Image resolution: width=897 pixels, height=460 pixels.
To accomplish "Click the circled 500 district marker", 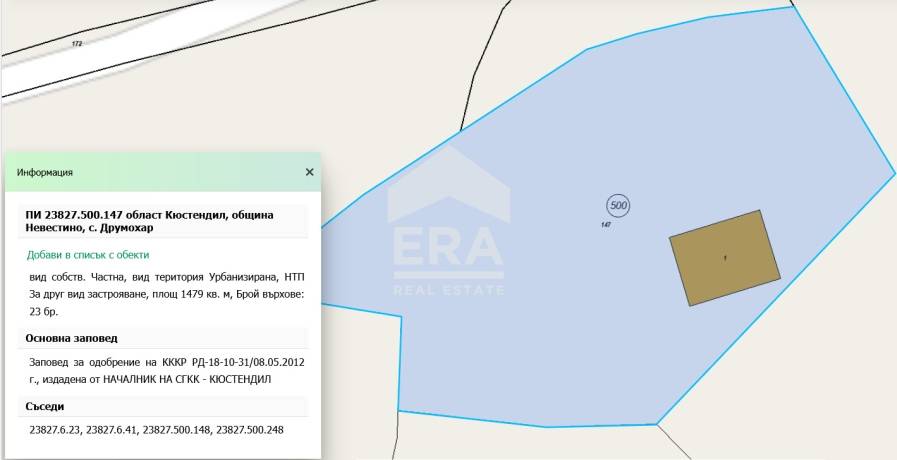I will pos(618,205).
